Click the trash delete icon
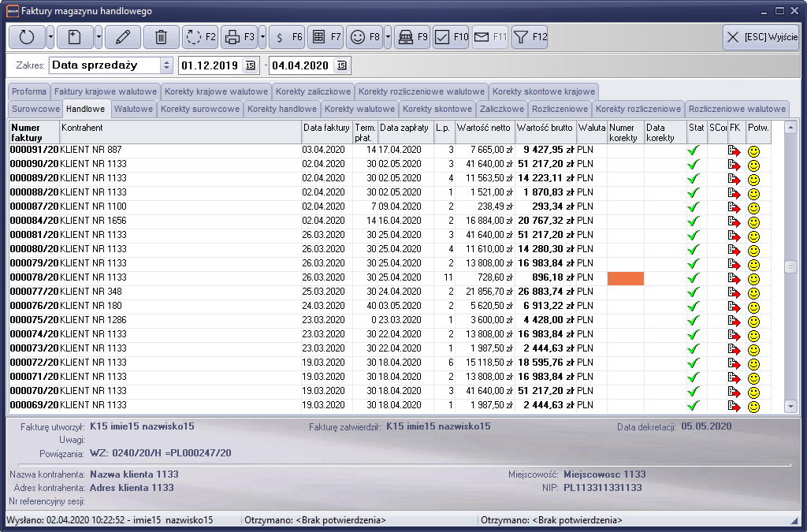This screenshot has height=532, width=807. pyautogui.click(x=161, y=37)
